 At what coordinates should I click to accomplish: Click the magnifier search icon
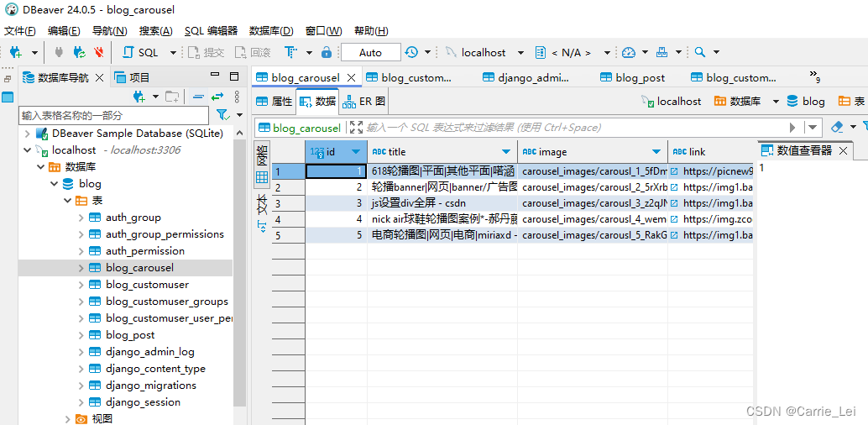pyautogui.click(x=700, y=53)
